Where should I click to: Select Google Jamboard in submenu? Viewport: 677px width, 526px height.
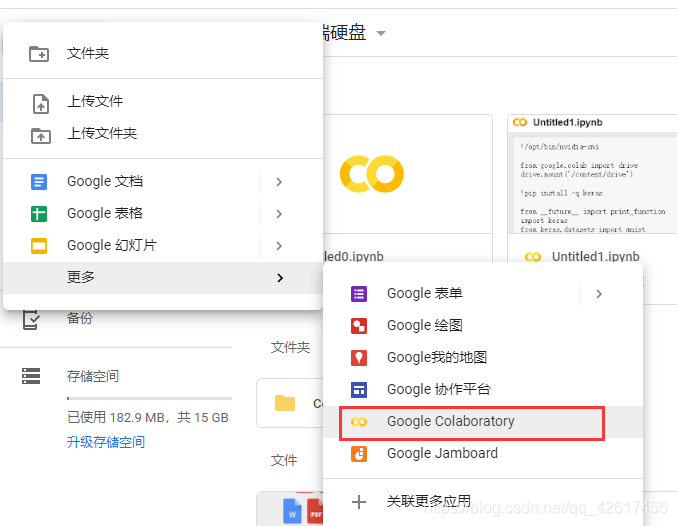tap(483, 454)
